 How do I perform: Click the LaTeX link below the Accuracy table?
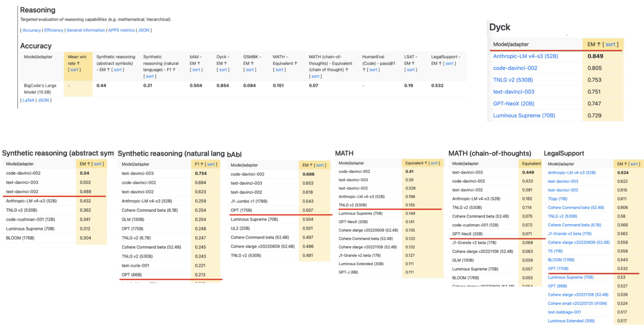click(x=28, y=100)
